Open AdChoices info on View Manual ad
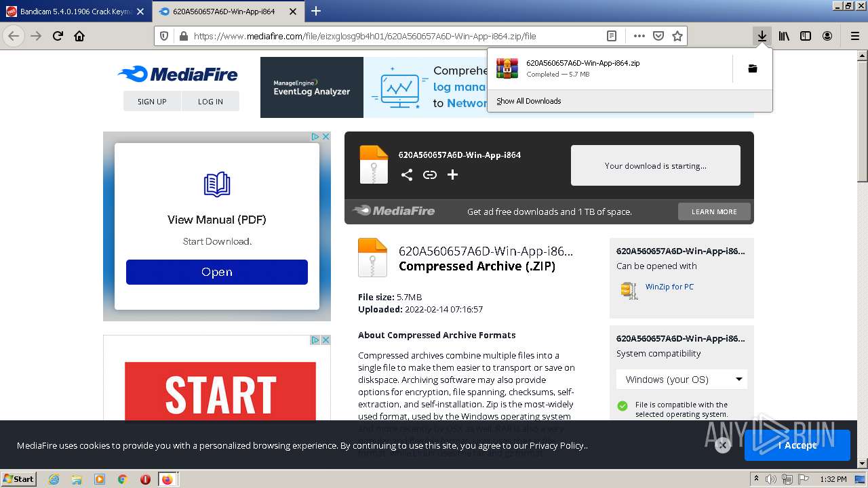Viewport: 868px width, 488px height. pos(315,136)
